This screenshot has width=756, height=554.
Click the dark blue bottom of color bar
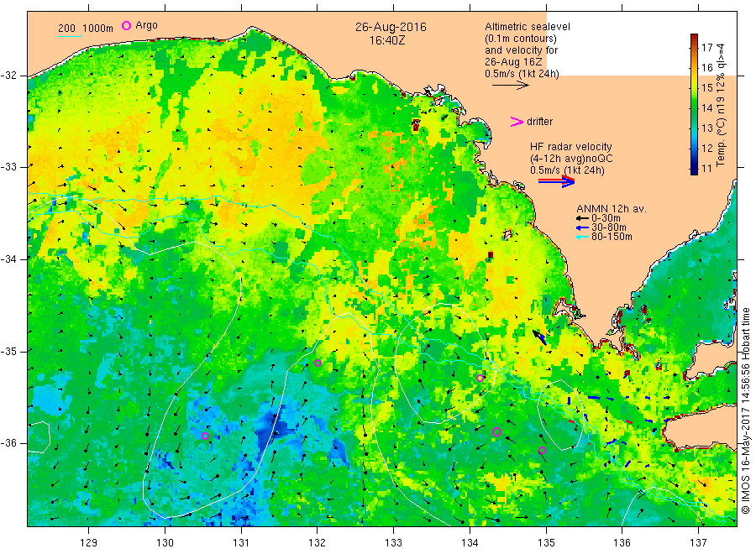pos(694,170)
